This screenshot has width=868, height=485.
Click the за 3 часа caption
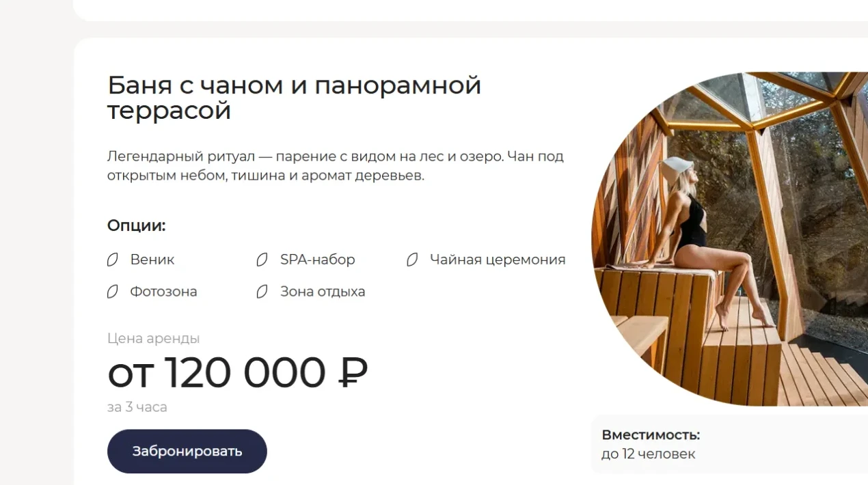tap(137, 407)
